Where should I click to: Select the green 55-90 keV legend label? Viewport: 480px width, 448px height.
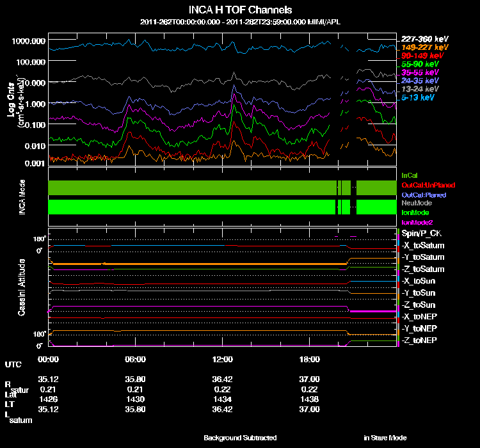(420, 65)
